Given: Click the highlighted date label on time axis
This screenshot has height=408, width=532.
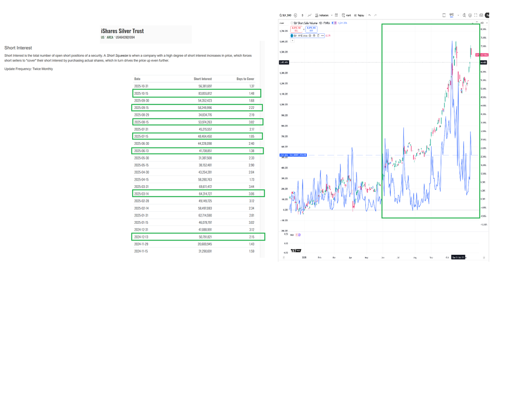Looking at the screenshot, I should pyautogui.click(x=458, y=257).
